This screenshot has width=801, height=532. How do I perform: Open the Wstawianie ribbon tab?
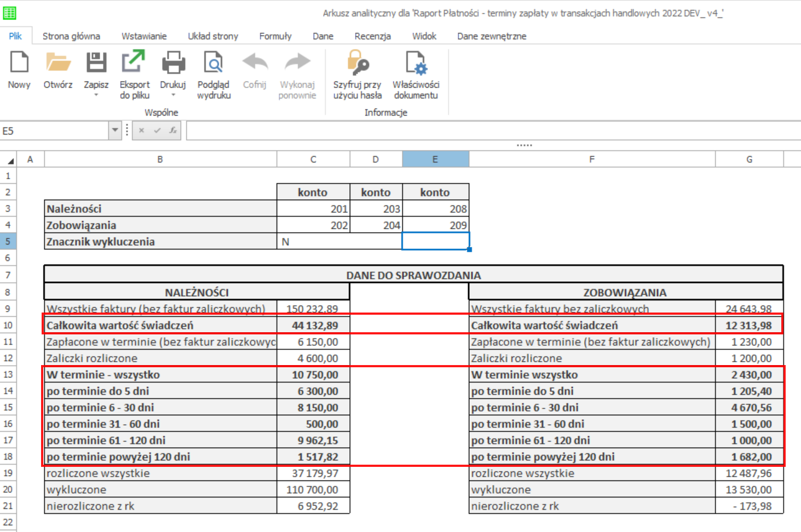(x=144, y=36)
